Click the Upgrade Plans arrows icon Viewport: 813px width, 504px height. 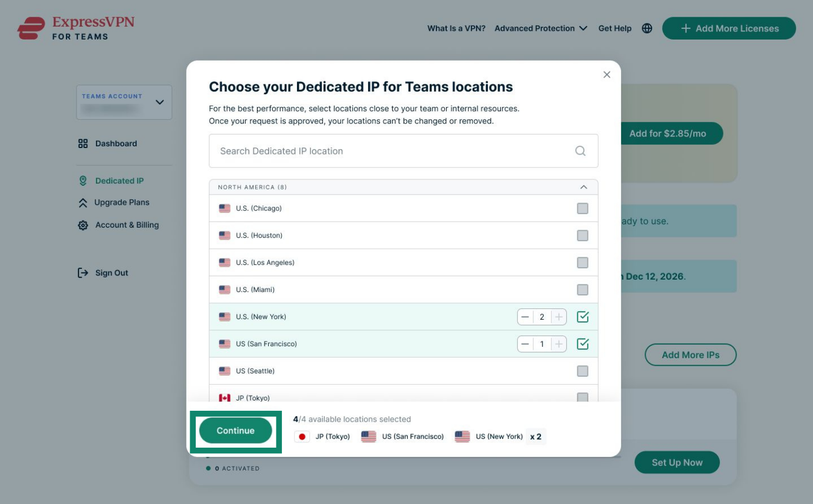tap(83, 203)
